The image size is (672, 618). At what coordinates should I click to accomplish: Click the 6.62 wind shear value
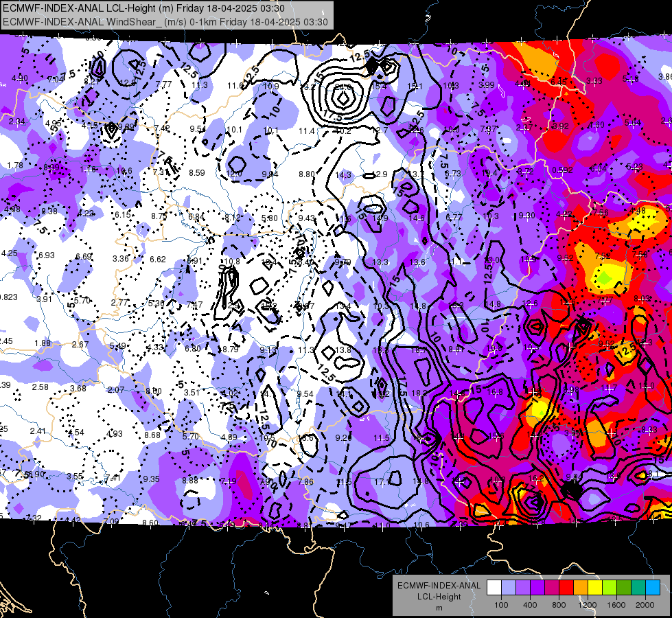click(158, 260)
